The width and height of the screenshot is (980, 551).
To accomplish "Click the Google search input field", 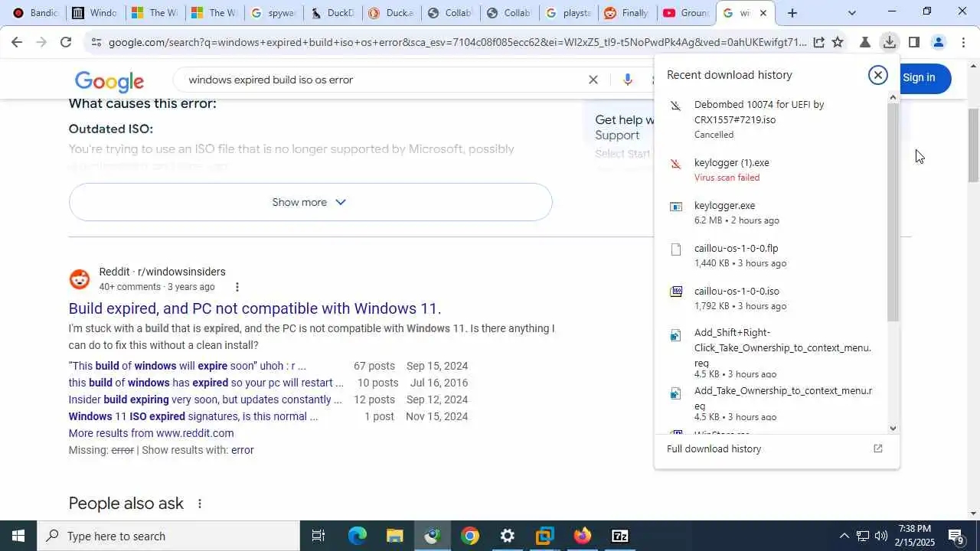I will coord(383,80).
